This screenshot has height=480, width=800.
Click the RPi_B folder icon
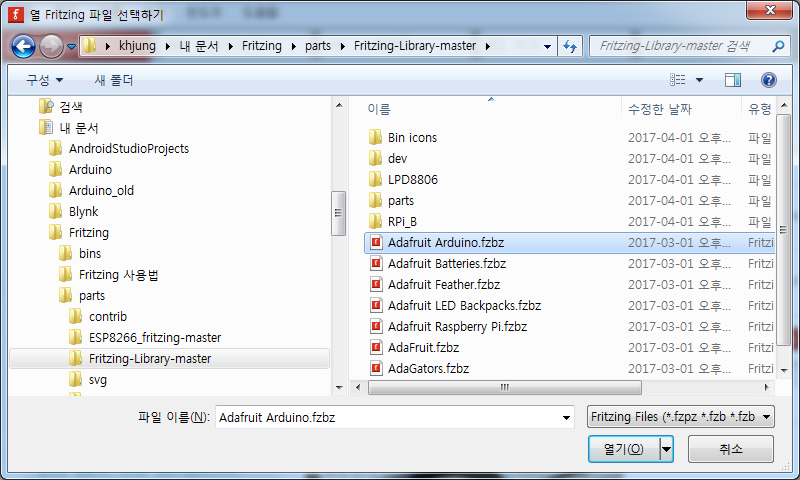point(376,221)
